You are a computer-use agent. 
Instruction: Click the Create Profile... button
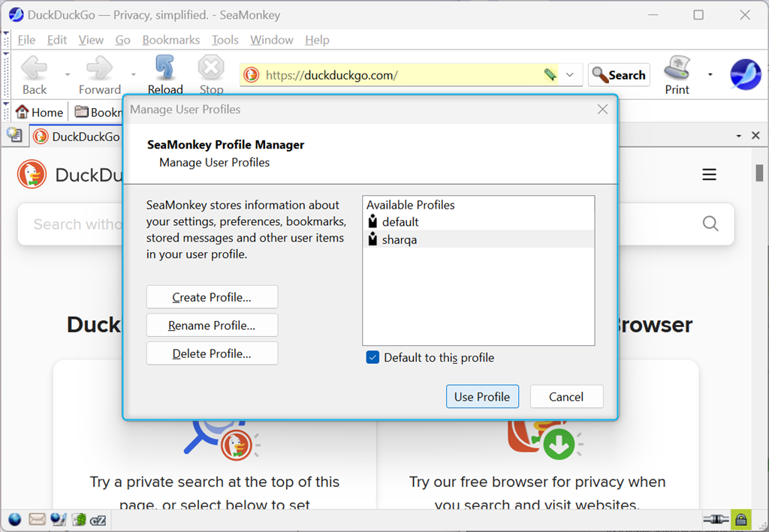click(x=212, y=297)
